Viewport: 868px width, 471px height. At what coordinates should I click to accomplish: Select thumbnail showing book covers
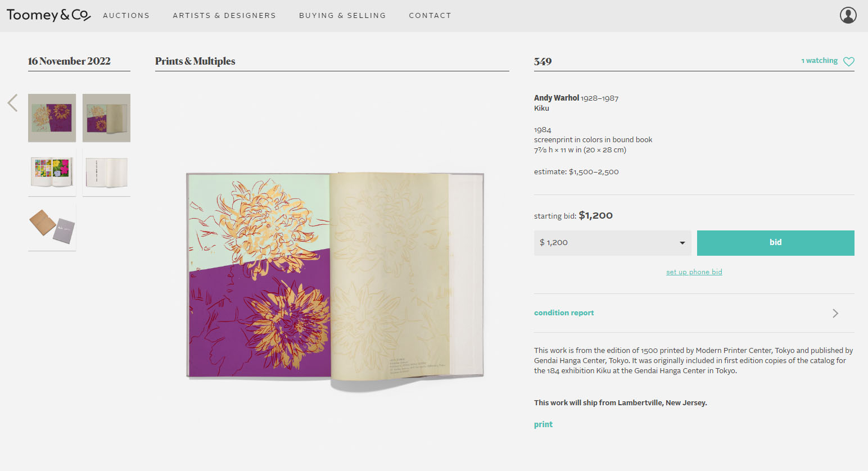[52, 227]
